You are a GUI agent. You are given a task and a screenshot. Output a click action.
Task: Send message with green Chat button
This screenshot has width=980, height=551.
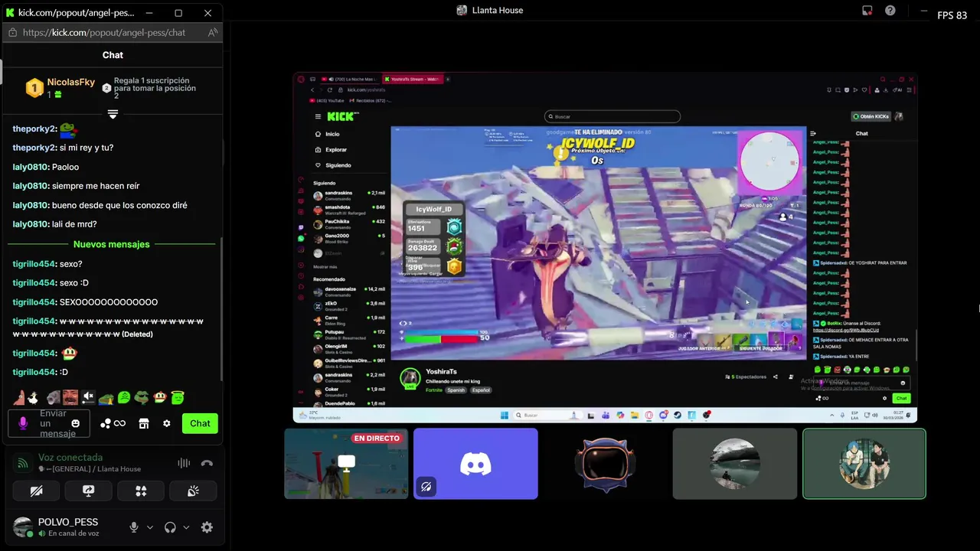click(200, 423)
